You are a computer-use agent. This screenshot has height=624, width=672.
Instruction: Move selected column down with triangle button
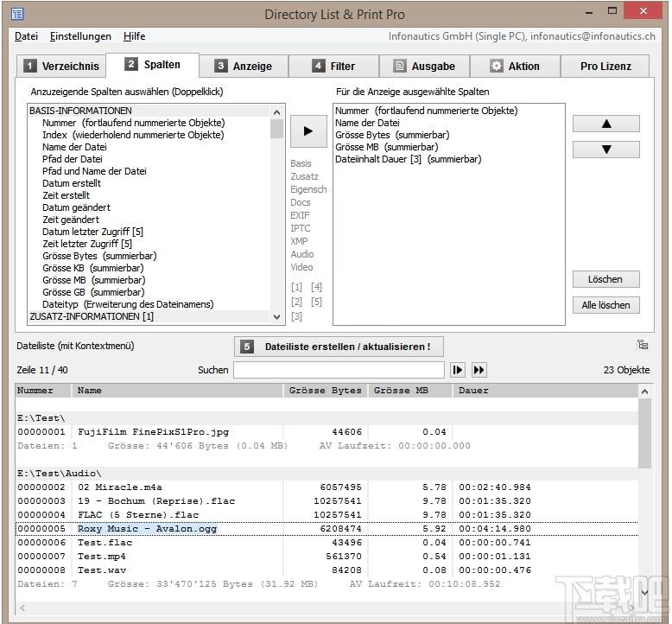[606, 150]
